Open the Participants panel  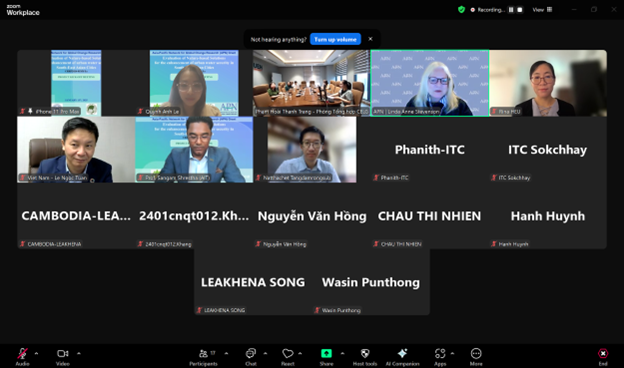(x=203, y=356)
